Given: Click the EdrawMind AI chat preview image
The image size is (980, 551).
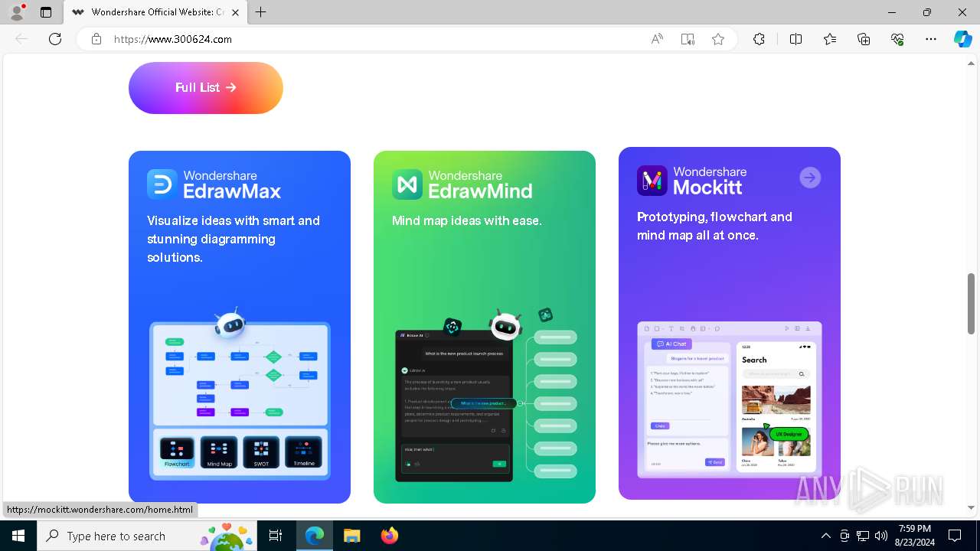Looking at the screenshot, I should point(452,406).
